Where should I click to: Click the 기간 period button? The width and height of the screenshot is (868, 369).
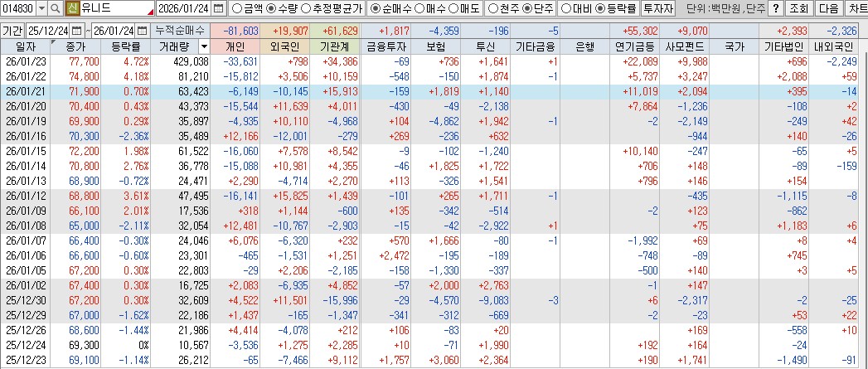(x=13, y=31)
